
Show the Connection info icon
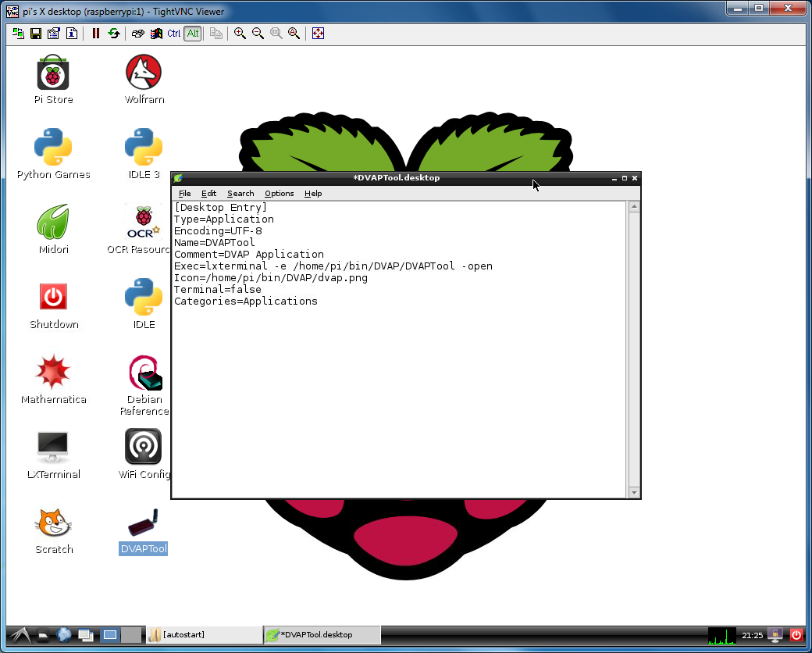point(72,34)
